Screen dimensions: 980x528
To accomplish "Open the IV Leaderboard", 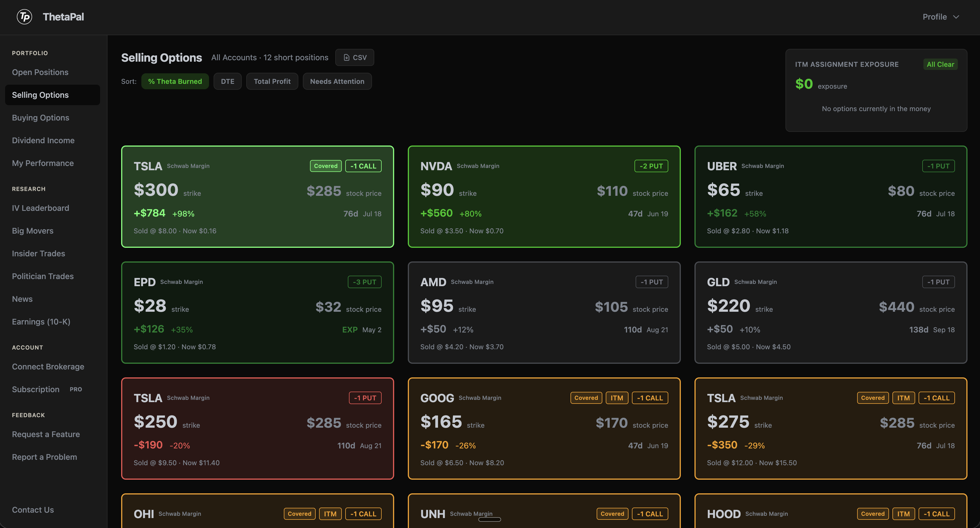I will click(53, 208).
